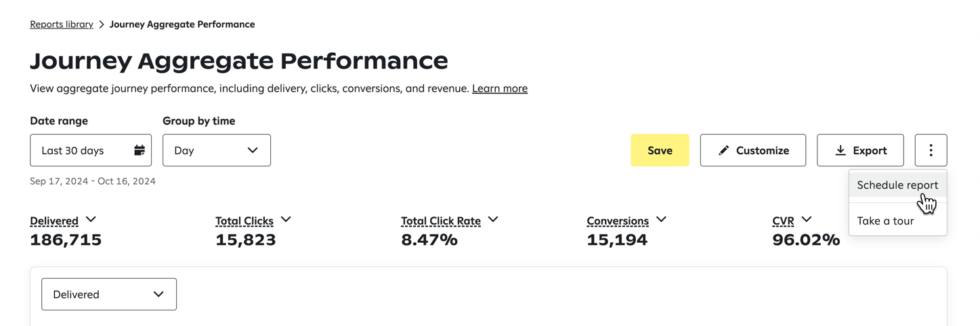Select Schedule report from the menu
This screenshot has height=326, width=980.
[x=897, y=185]
